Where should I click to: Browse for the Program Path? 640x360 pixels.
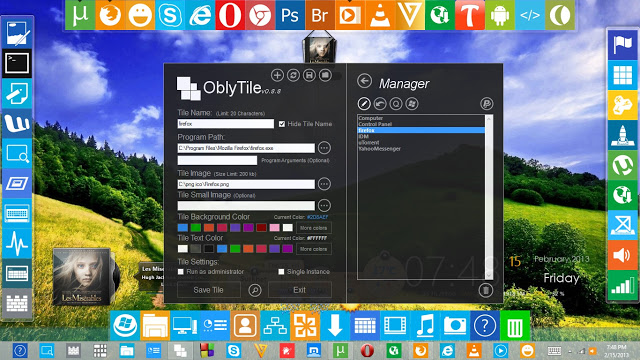324,148
